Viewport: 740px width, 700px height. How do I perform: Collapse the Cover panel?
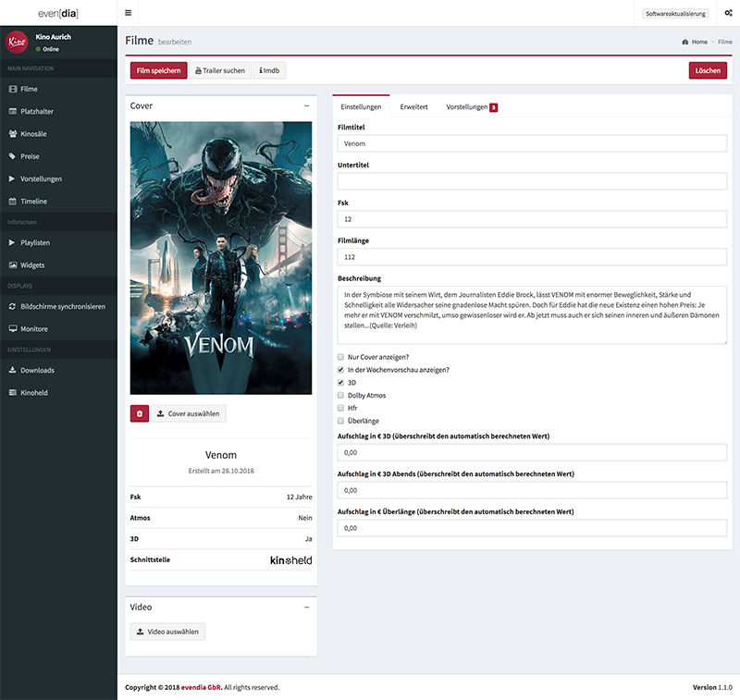pos(307,106)
